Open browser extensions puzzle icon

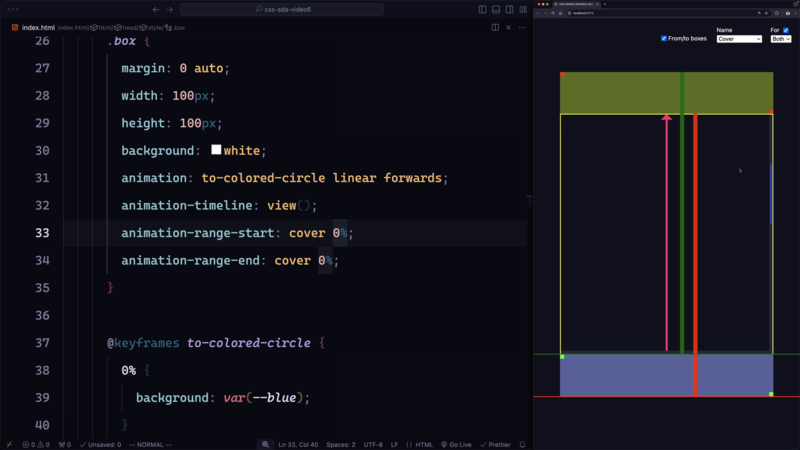777,13
